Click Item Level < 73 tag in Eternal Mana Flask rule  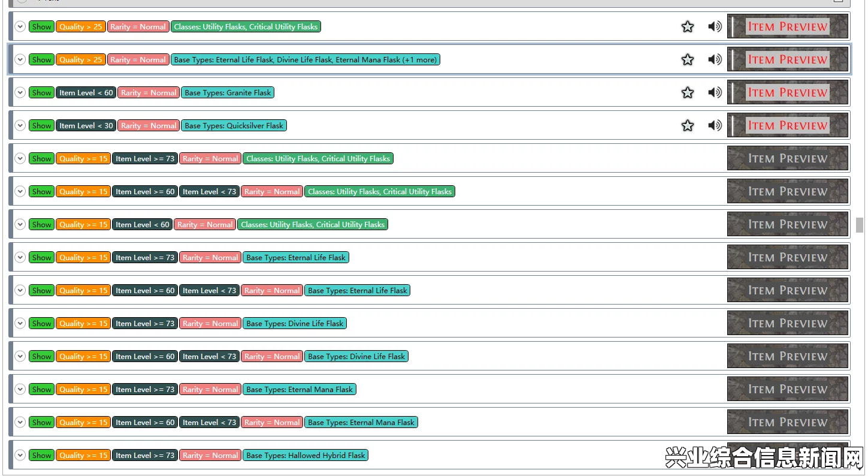pyautogui.click(x=210, y=422)
